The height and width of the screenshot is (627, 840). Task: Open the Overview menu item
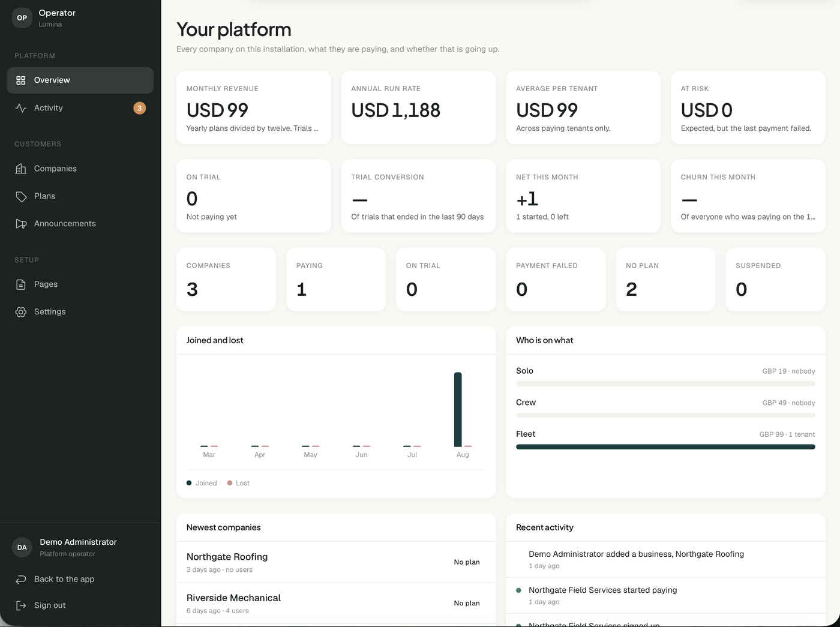click(x=80, y=80)
